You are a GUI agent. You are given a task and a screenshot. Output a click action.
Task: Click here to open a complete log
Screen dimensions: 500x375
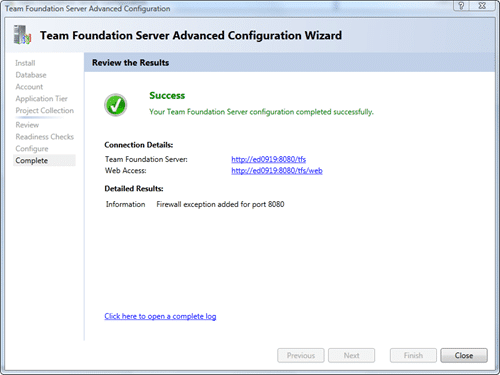160,316
